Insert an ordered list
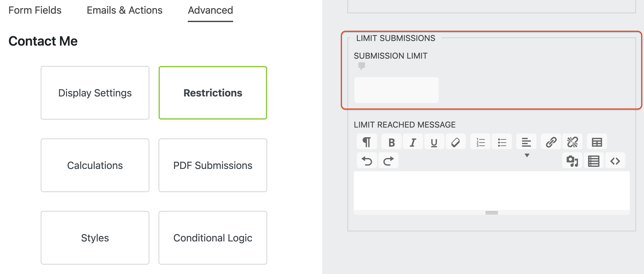The width and height of the screenshot is (644, 274). point(480,141)
